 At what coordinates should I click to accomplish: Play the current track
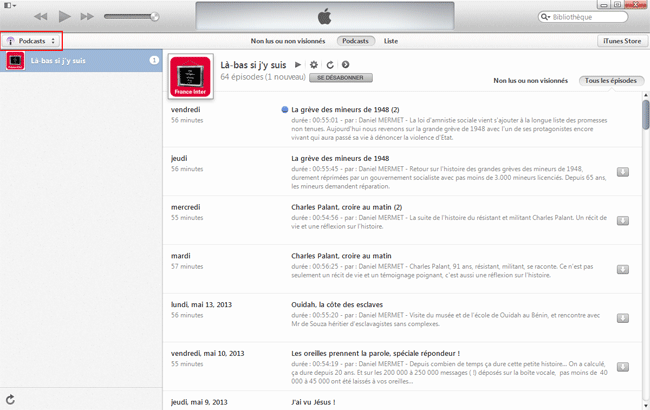coord(65,17)
